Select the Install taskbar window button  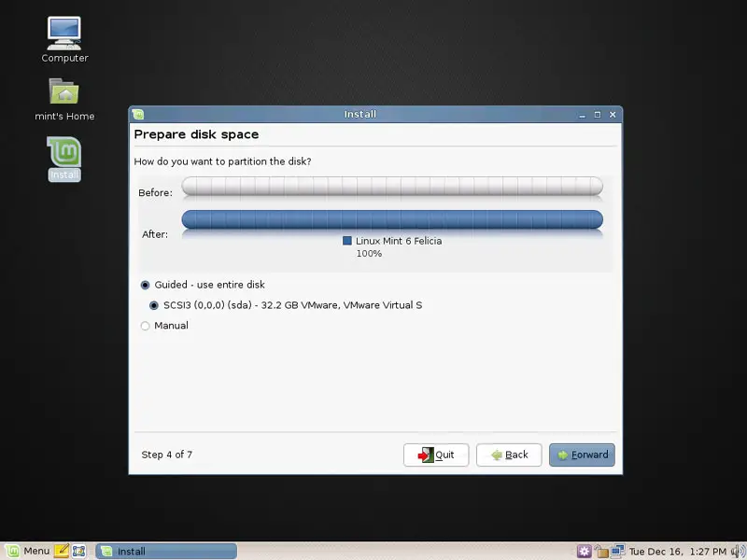coord(166,551)
